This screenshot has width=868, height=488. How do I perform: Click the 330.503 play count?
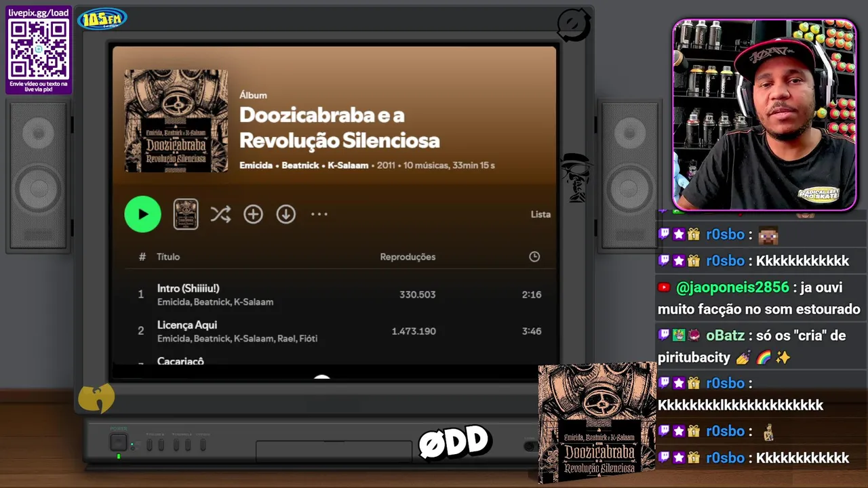click(x=418, y=295)
